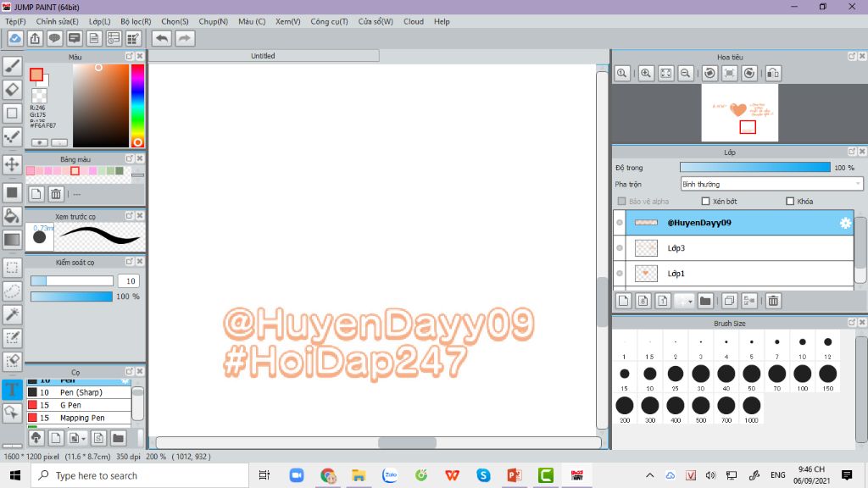Toggle visibility of @HuyenDayy09 layer
This screenshot has width=868, height=488.
(620, 223)
